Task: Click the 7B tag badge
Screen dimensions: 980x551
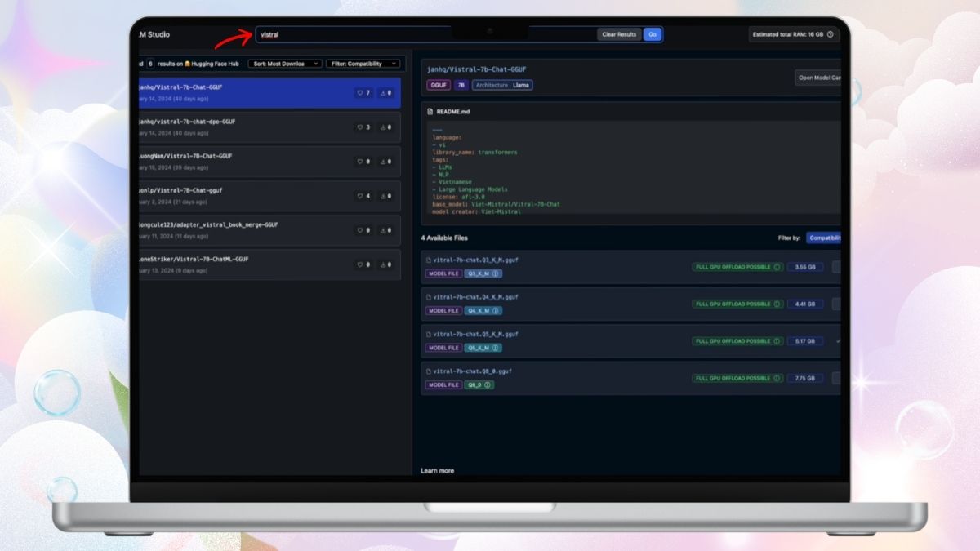Action: pyautogui.click(x=461, y=85)
